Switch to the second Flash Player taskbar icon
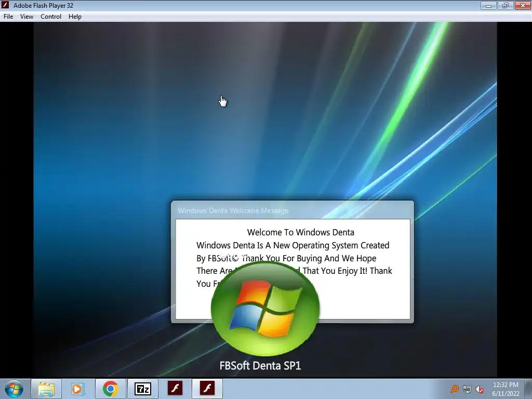 pos(207,389)
